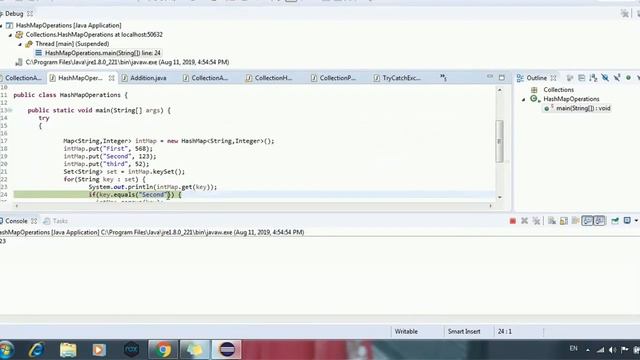640x360 pixels.
Task: Select the HashMapOper... editor tab
Action: pyautogui.click(x=80, y=78)
